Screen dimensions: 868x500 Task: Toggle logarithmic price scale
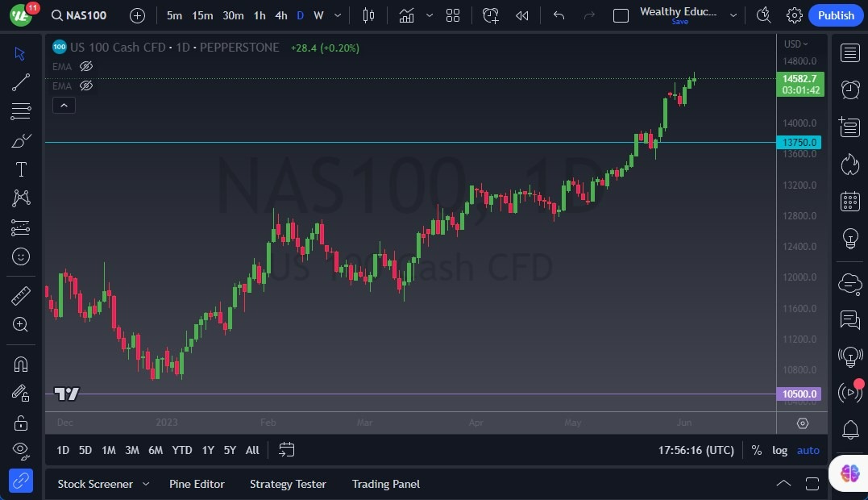(x=779, y=450)
